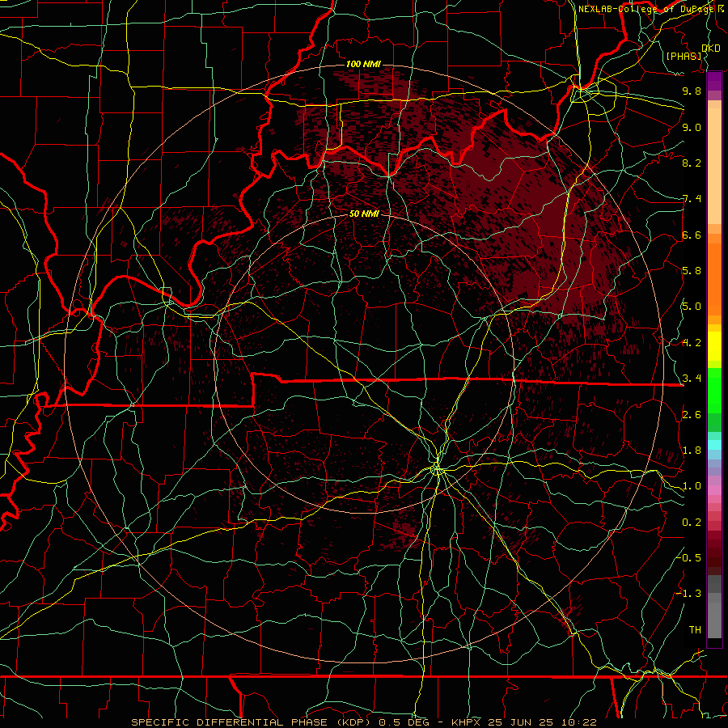Click the DKD unit label above the color bar
The width and height of the screenshot is (728, 728).
(x=710, y=49)
